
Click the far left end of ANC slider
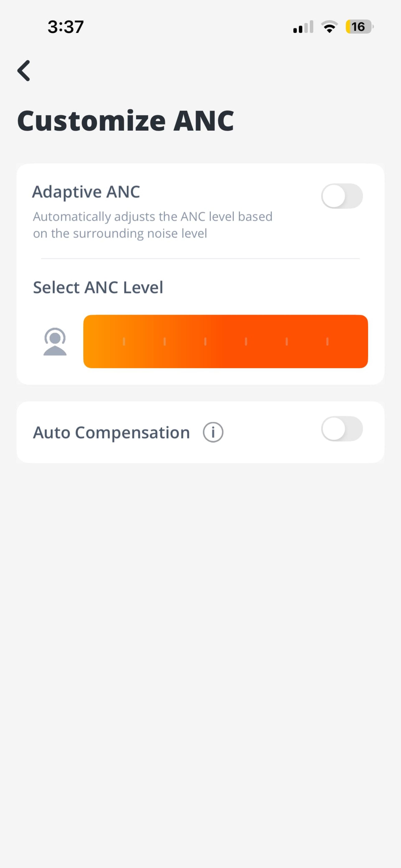[89, 342]
